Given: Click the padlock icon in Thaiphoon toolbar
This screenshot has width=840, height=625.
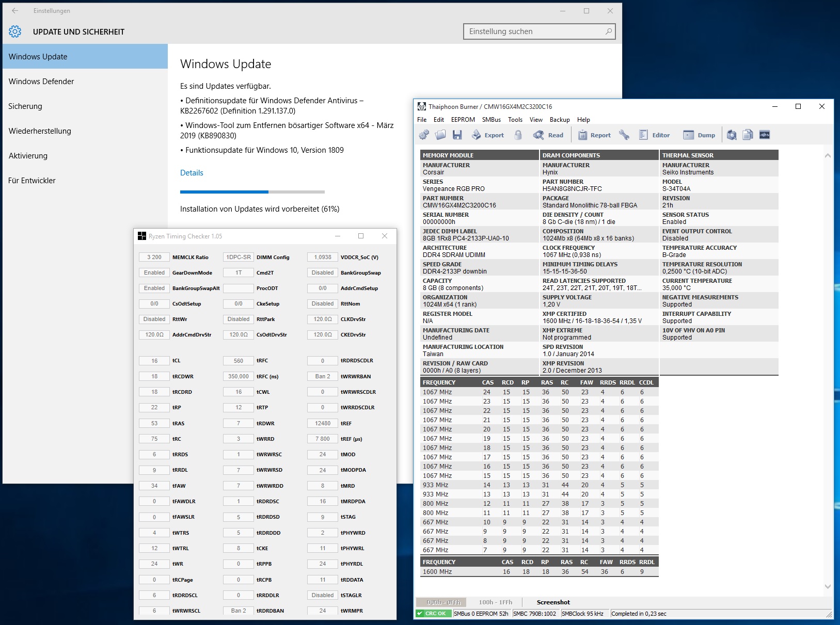Looking at the screenshot, I should coord(518,135).
